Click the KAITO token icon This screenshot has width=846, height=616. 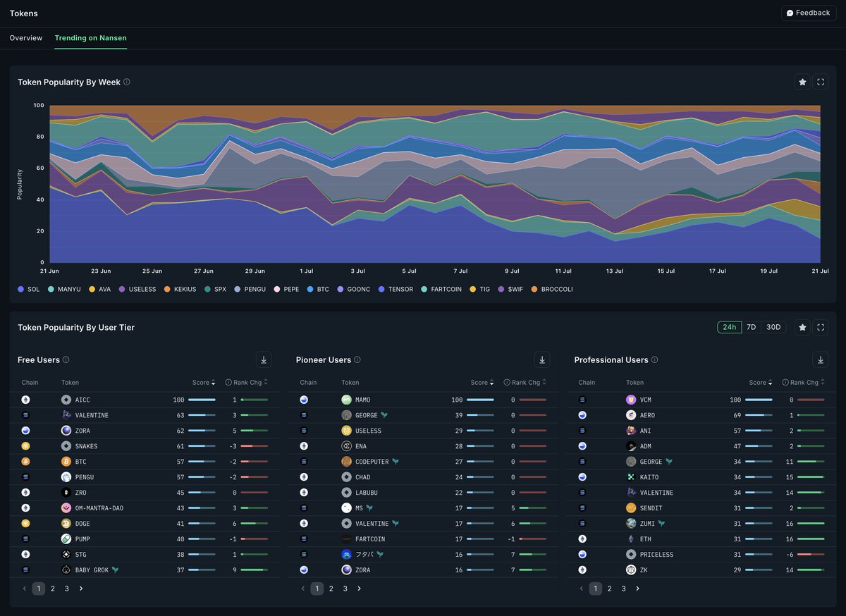(631, 477)
